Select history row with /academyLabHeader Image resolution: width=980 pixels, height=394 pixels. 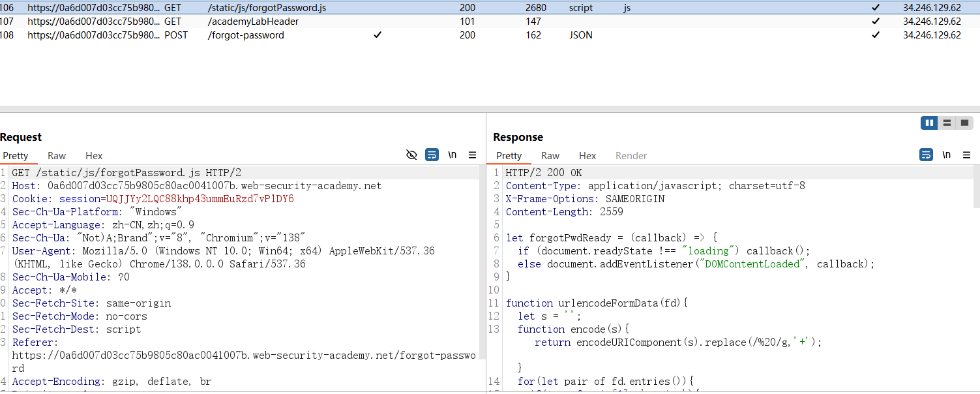pyautogui.click(x=490, y=22)
